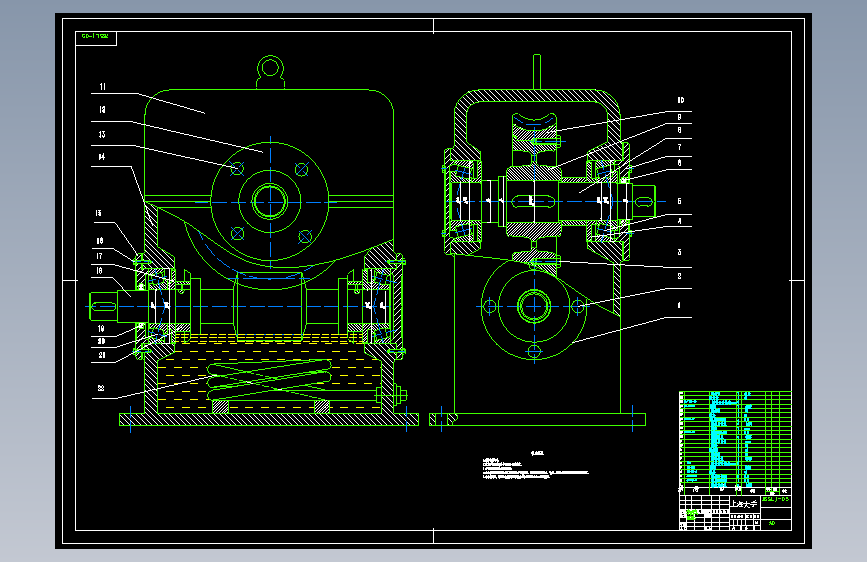The height and width of the screenshot is (562, 867).
Task: Click part label 11 on the left view
Action: tap(102, 87)
